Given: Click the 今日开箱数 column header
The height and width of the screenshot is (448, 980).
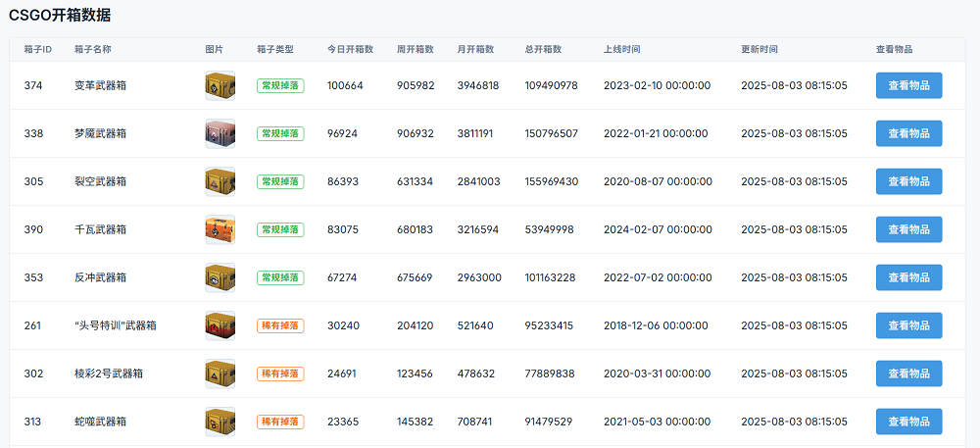Looking at the screenshot, I should (x=351, y=49).
